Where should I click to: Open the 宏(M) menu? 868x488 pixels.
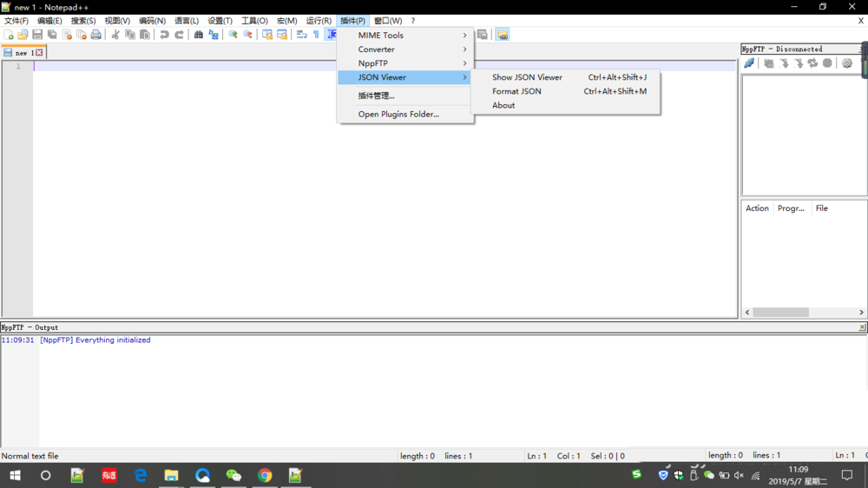[286, 21]
